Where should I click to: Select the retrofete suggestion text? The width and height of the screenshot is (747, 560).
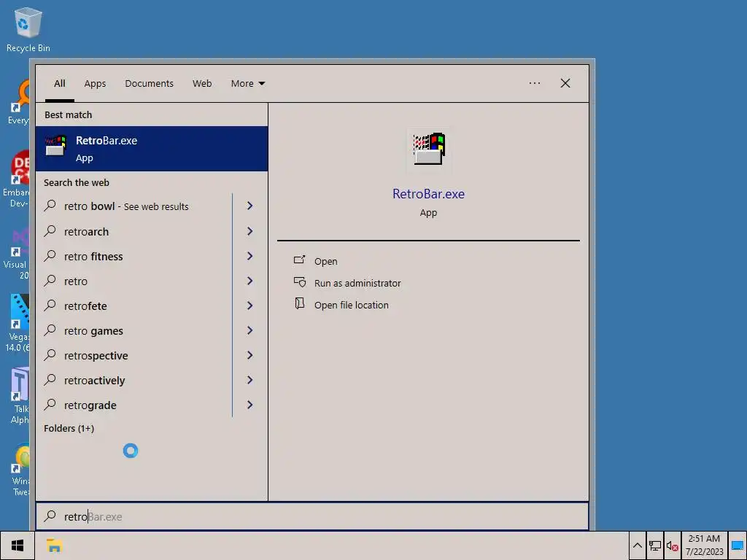point(85,306)
